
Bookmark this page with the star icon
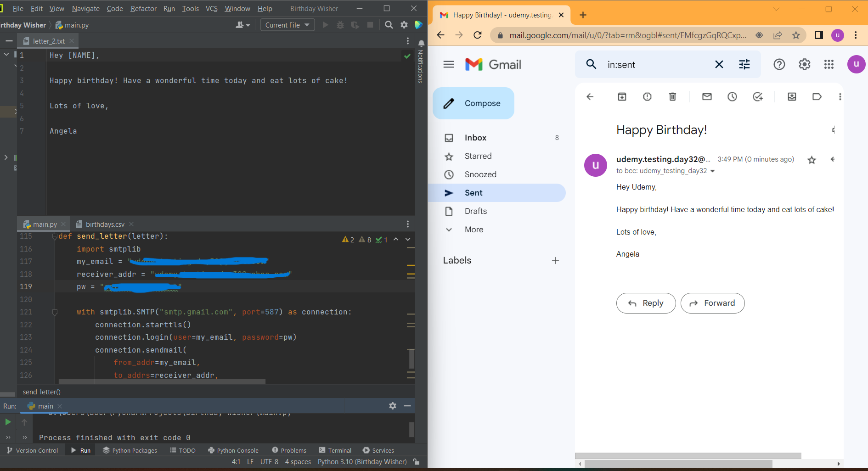click(796, 35)
